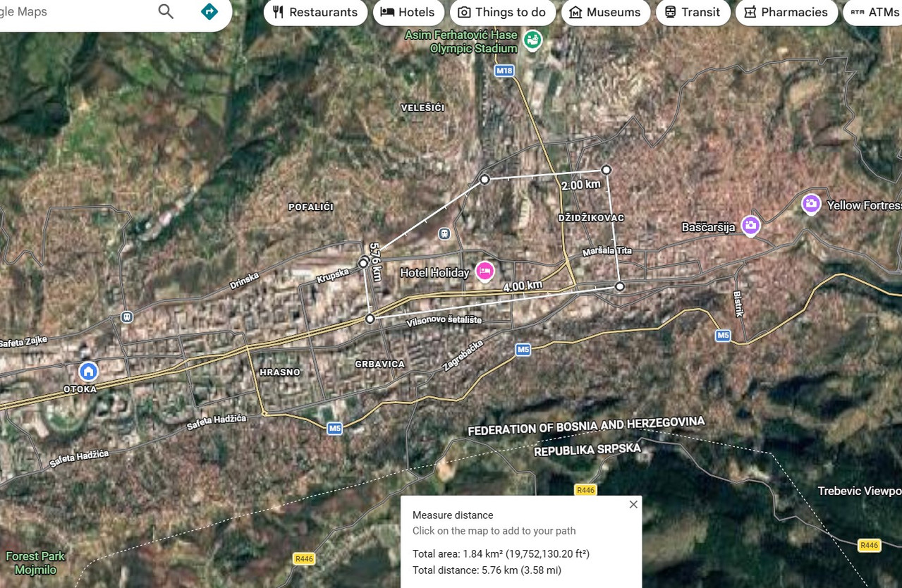
Task: Click the Yellow Fortress purple camera pin
Action: pyautogui.click(x=812, y=204)
